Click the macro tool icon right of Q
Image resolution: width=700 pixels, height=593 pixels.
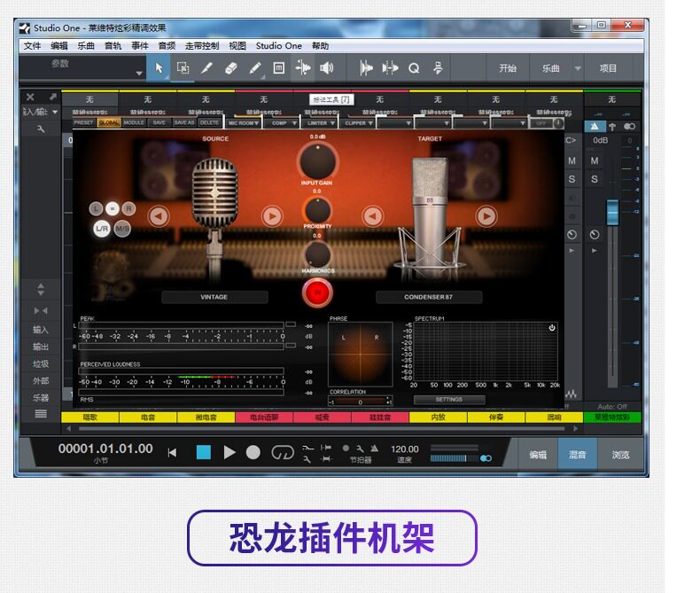438,68
